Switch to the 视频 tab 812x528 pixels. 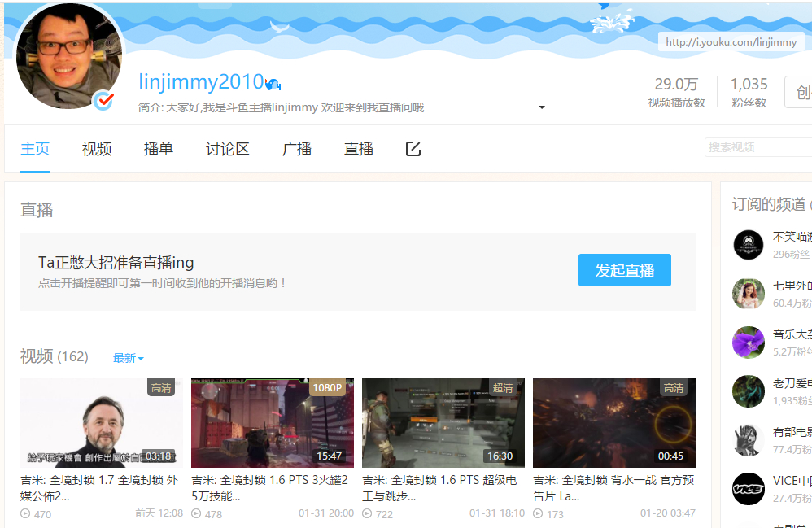97,149
